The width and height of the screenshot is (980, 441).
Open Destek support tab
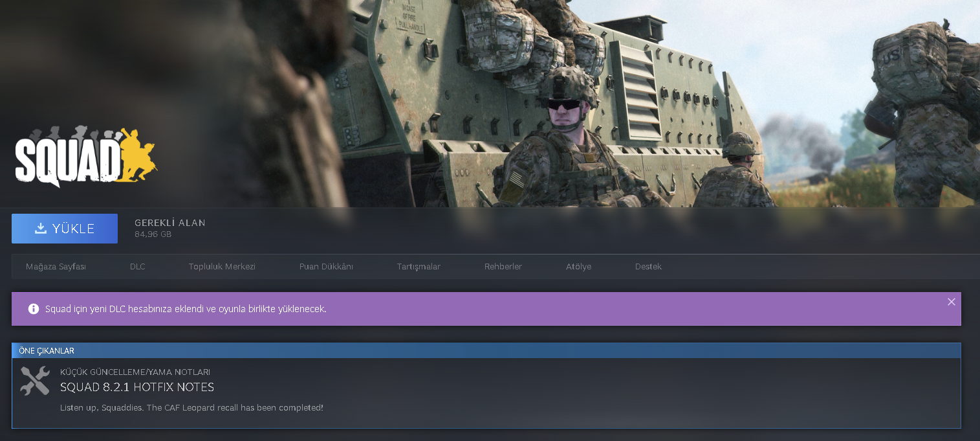[x=648, y=267]
